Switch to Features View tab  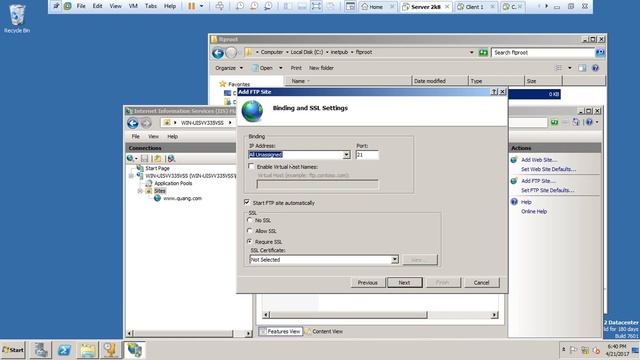click(280, 331)
